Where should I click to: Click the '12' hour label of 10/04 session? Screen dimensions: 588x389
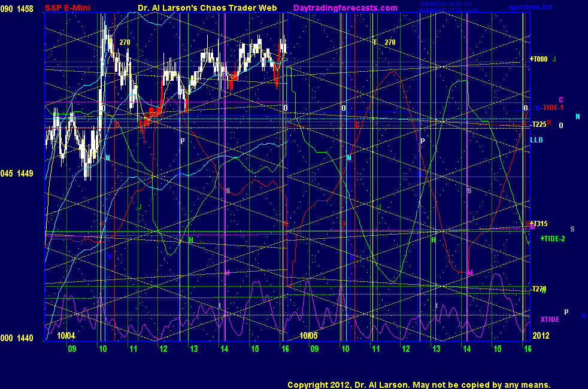pos(163,349)
